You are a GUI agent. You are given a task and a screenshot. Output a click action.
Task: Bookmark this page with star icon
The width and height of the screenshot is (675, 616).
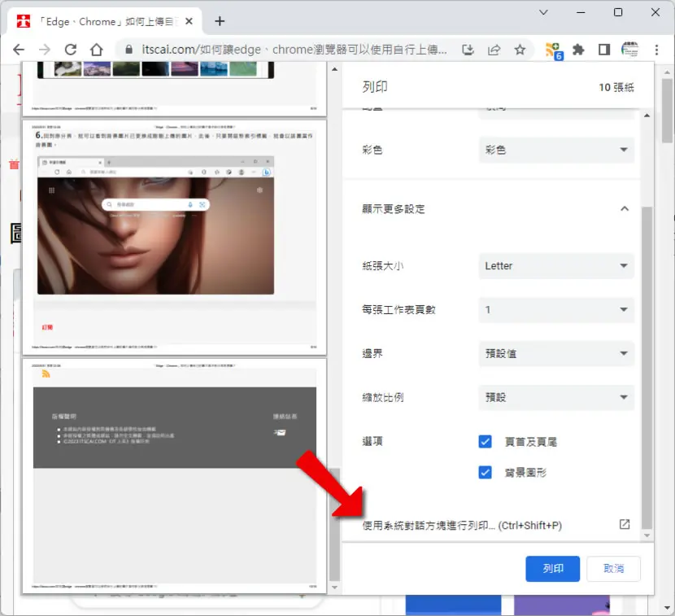coord(520,50)
